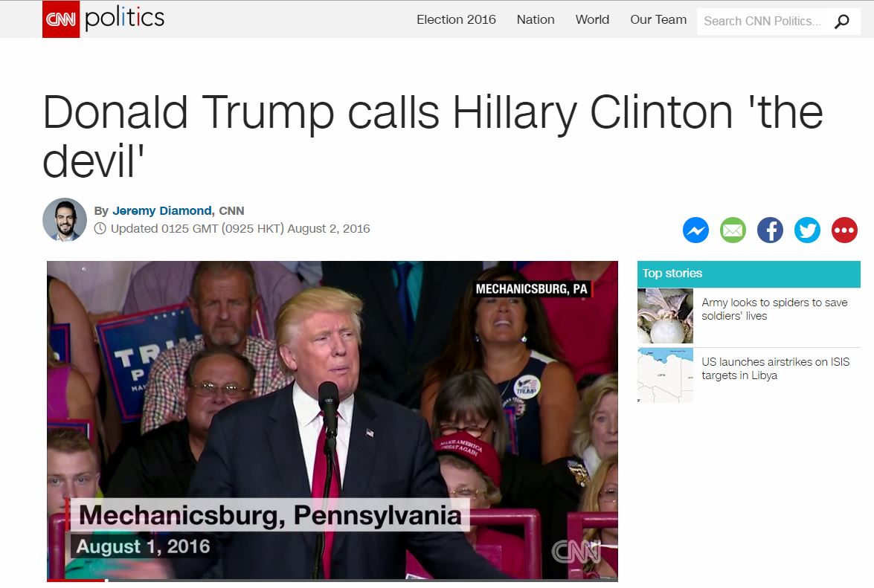
Task: Click the CNN logo icon
Action: (61, 19)
